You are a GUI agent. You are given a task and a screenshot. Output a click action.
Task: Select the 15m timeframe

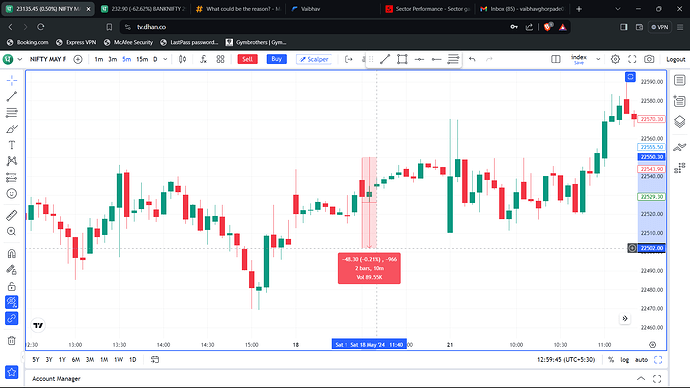click(142, 59)
